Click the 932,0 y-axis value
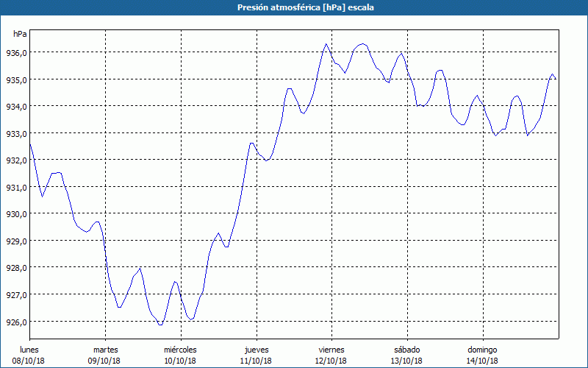Image resolution: width=588 pixels, height=368 pixels. [16, 160]
